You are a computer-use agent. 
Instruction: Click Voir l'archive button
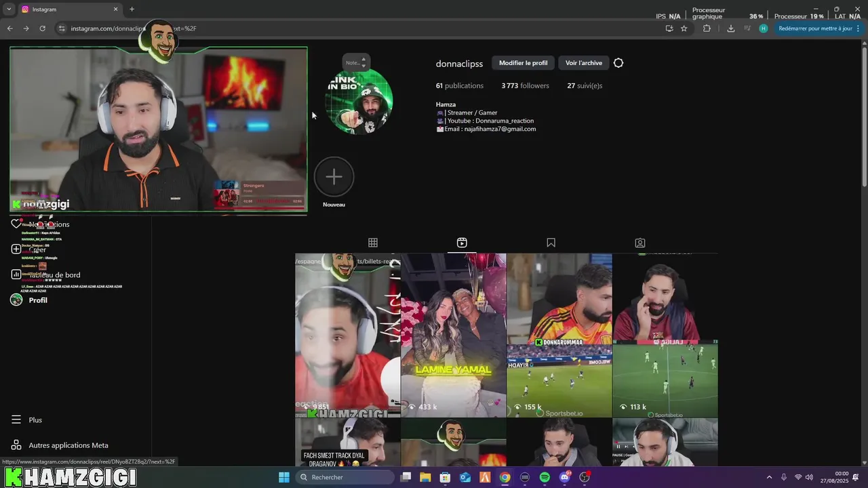pos(584,63)
